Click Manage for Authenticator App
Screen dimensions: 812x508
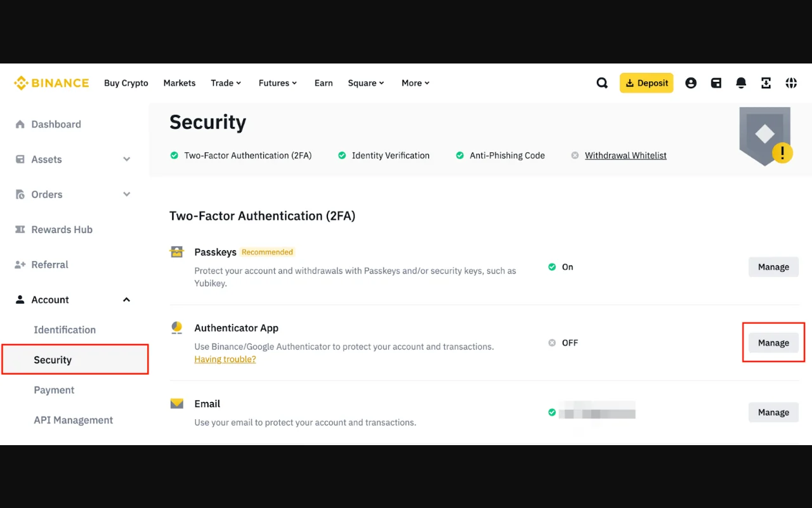[773, 343]
